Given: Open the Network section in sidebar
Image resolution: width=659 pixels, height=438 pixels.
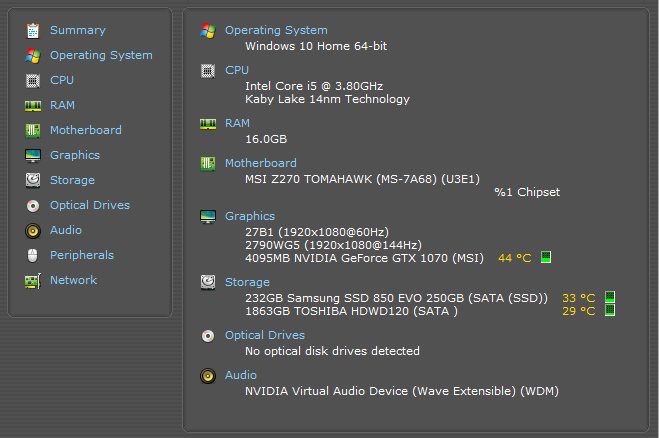Looking at the screenshot, I should coord(73,280).
